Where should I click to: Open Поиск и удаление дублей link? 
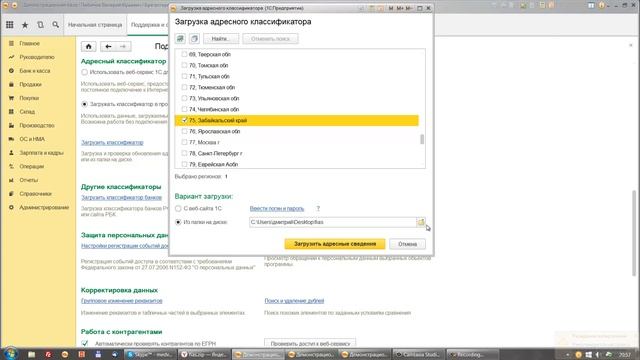(294, 301)
